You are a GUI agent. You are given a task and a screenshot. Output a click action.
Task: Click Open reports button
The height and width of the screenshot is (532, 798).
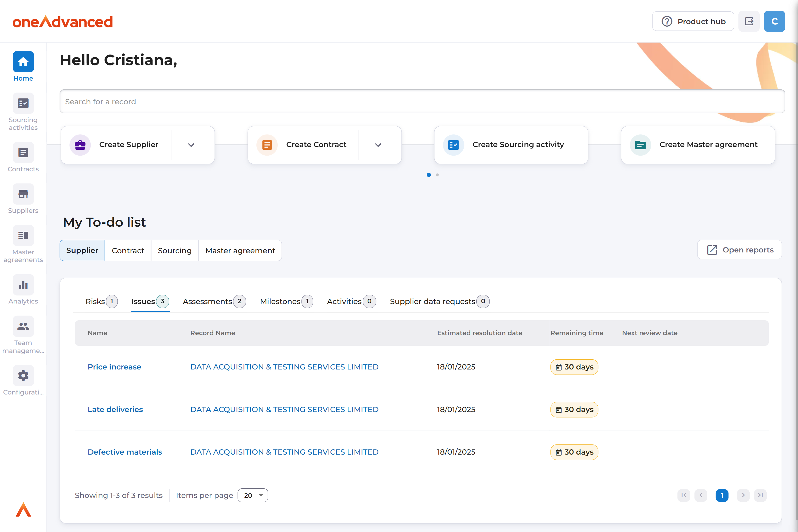pyautogui.click(x=740, y=250)
